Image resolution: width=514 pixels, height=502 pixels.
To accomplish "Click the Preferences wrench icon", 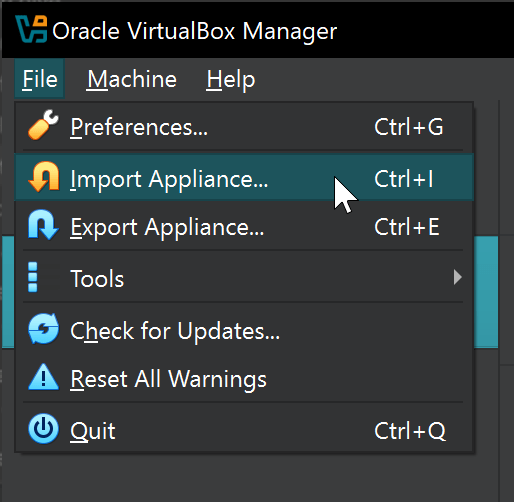I will [43, 124].
